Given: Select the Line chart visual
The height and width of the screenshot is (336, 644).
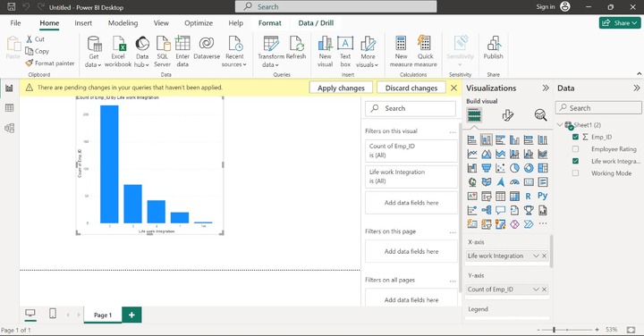Looking at the screenshot, I should tap(472, 154).
